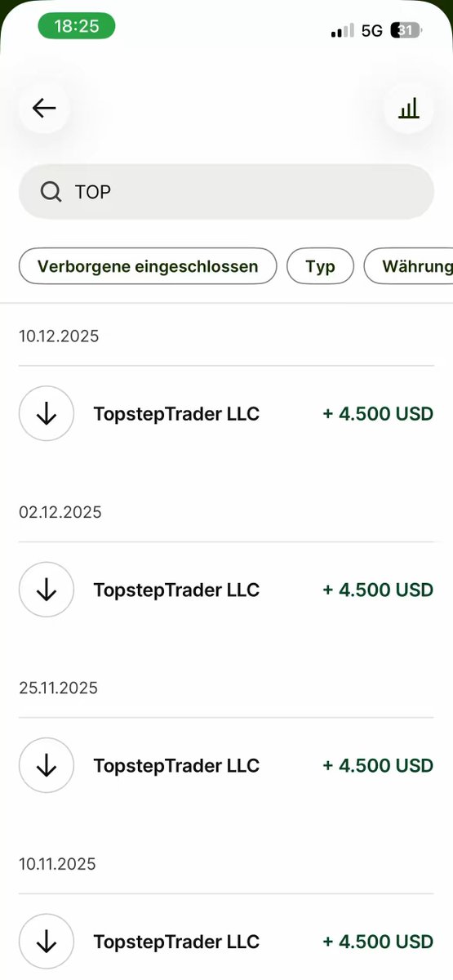
Task: Toggle the Verborgene eingeschlossen filter chip
Action: pos(148,266)
